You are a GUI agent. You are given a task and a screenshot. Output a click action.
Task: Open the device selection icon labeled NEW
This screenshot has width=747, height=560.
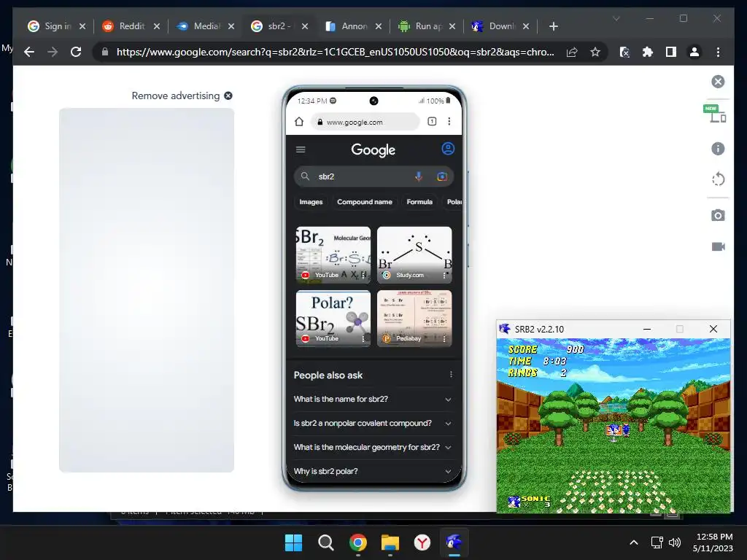coord(715,113)
